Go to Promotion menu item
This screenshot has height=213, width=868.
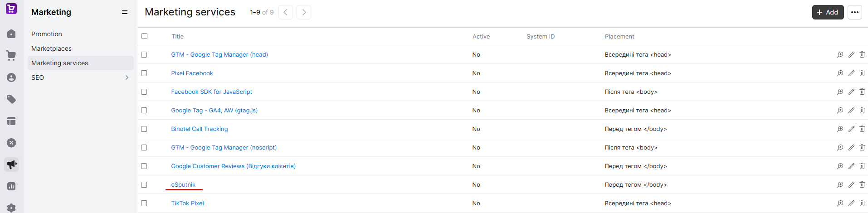47,34
